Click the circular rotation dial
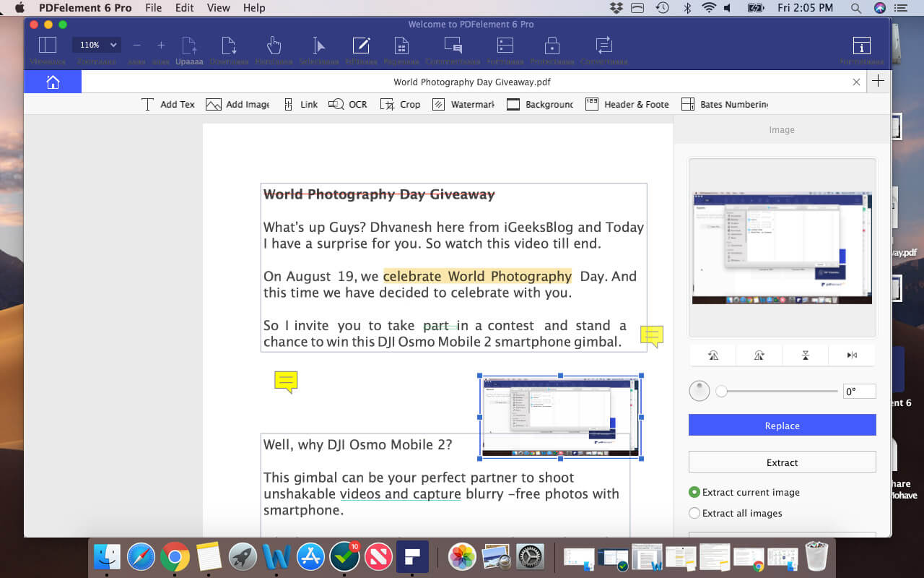 coord(699,391)
